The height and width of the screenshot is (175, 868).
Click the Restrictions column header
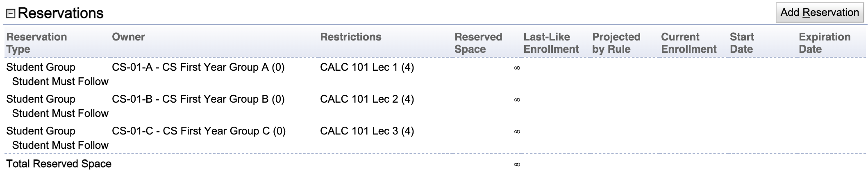click(x=350, y=37)
